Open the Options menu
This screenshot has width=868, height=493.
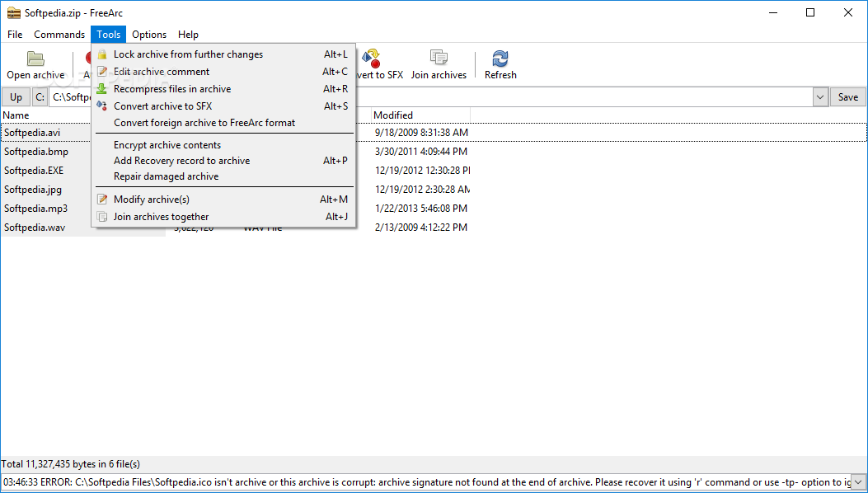pos(149,35)
